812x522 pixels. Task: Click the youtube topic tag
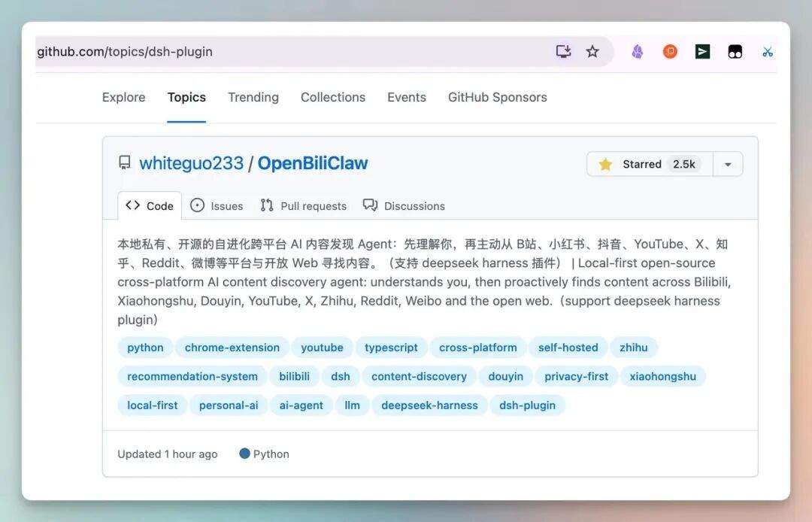click(322, 347)
